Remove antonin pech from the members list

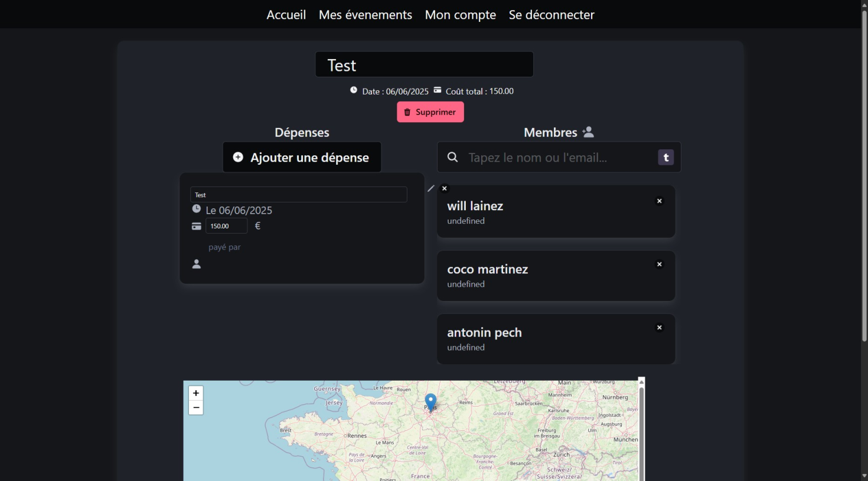659,327
